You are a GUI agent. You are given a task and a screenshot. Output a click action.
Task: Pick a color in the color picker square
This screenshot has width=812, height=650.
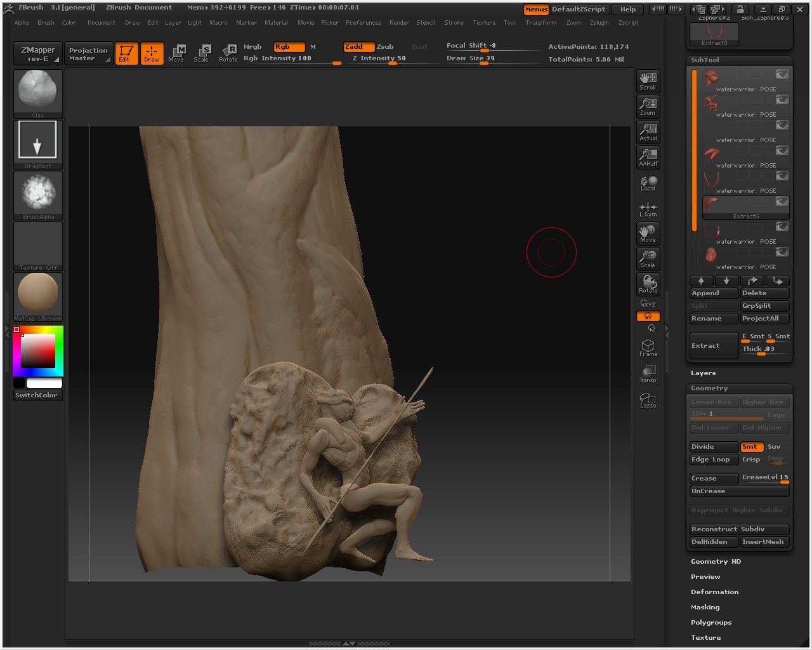coord(38,350)
